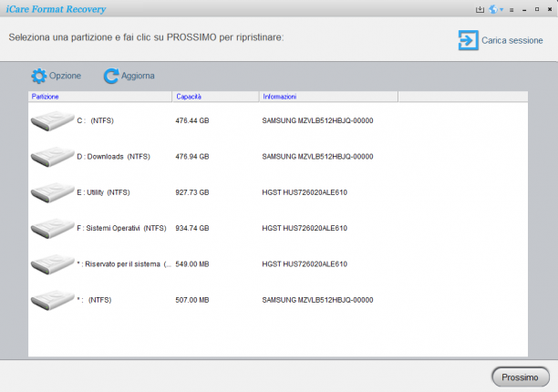Viewport: 558px width, 392px height.
Task: Select the E: Utility drive icon
Action: tap(52, 192)
